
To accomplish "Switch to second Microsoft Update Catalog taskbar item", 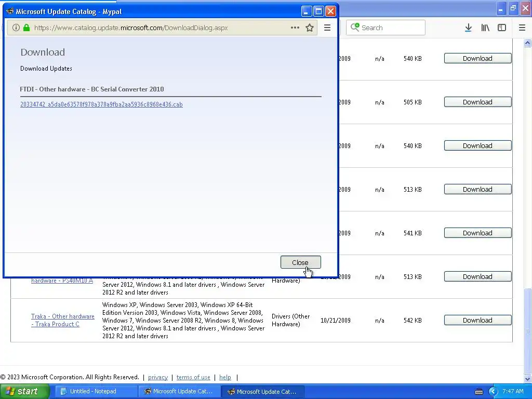I will (263, 392).
